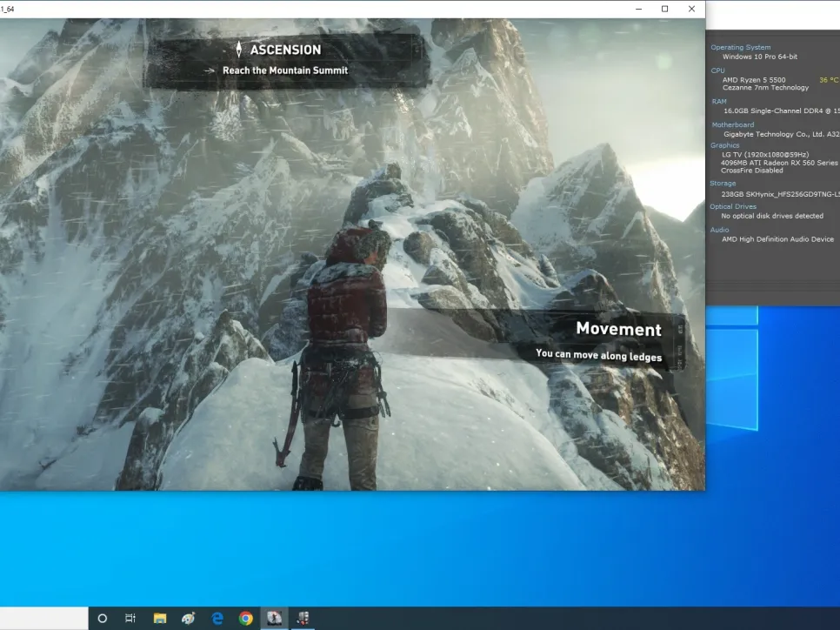Open File Explorer from the taskbar
The height and width of the screenshot is (630, 840).
(x=160, y=618)
